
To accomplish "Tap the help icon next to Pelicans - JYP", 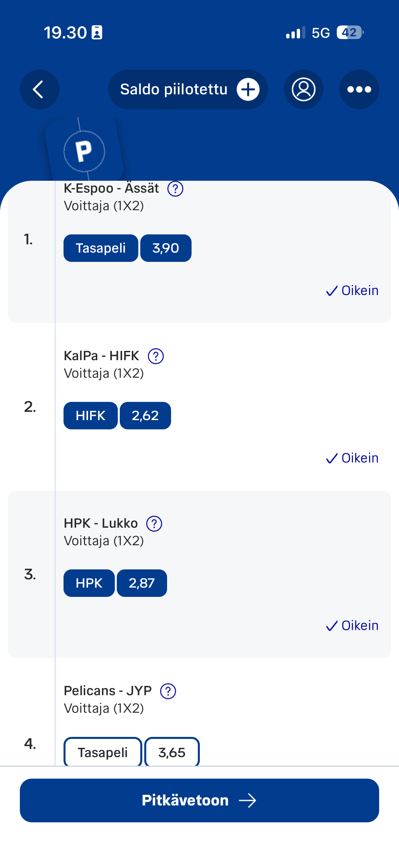I will point(168,691).
